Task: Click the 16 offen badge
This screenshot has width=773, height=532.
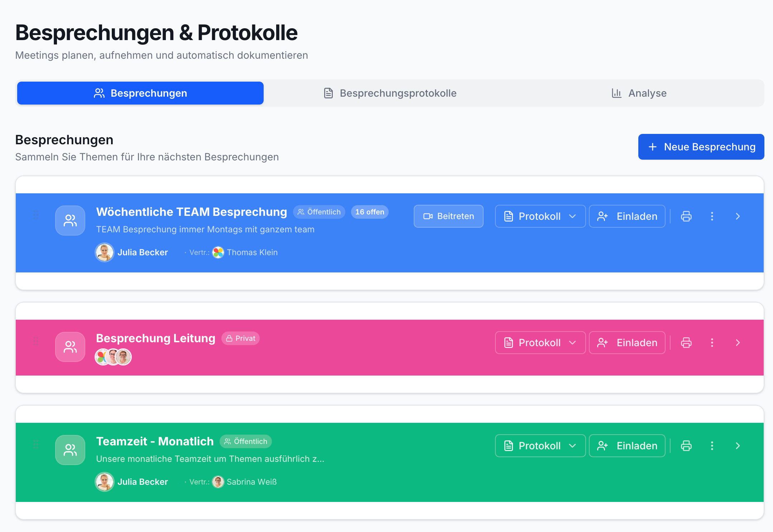Action: pos(370,212)
